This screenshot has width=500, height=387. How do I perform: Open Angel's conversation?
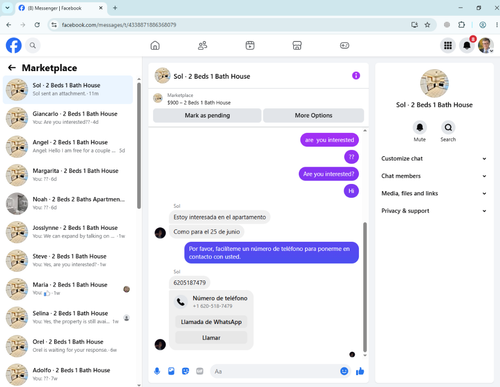pos(68,146)
